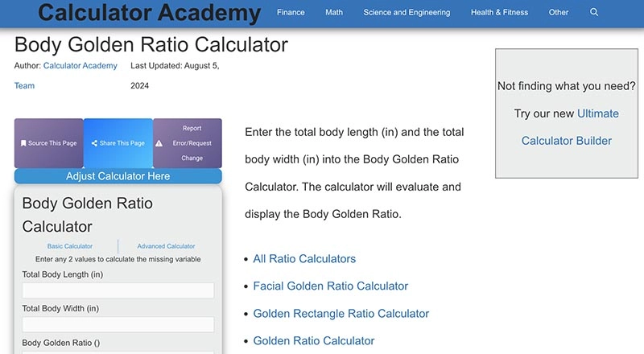This screenshot has width=644, height=354.
Task: Focus the Total Body Length input field
Action: [118, 290]
